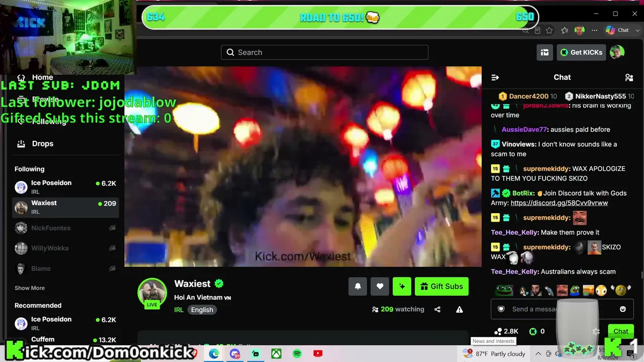
Task: Open the browser reader view icon
Action: click(x=537, y=30)
